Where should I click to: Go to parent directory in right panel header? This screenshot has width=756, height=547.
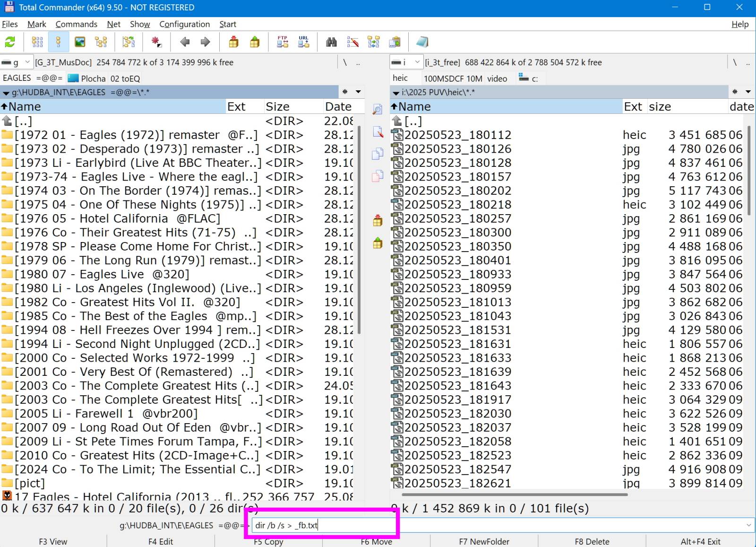pyautogui.click(x=748, y=62)
